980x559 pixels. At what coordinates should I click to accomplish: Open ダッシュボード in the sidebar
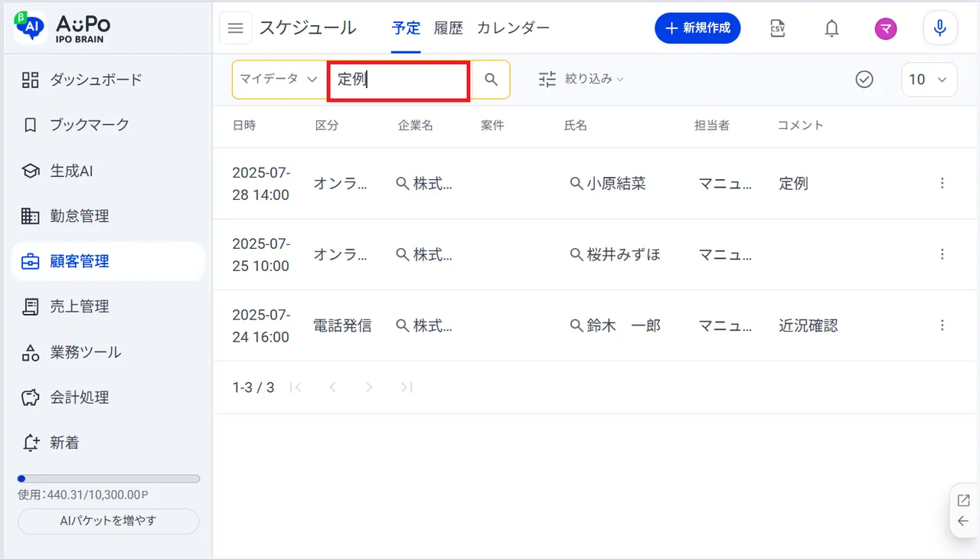(109, 80)
